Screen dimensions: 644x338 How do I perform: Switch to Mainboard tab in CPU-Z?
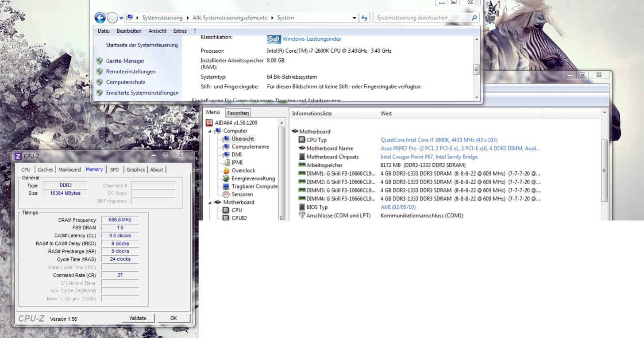pyautogui.click(x=69, y=169)
